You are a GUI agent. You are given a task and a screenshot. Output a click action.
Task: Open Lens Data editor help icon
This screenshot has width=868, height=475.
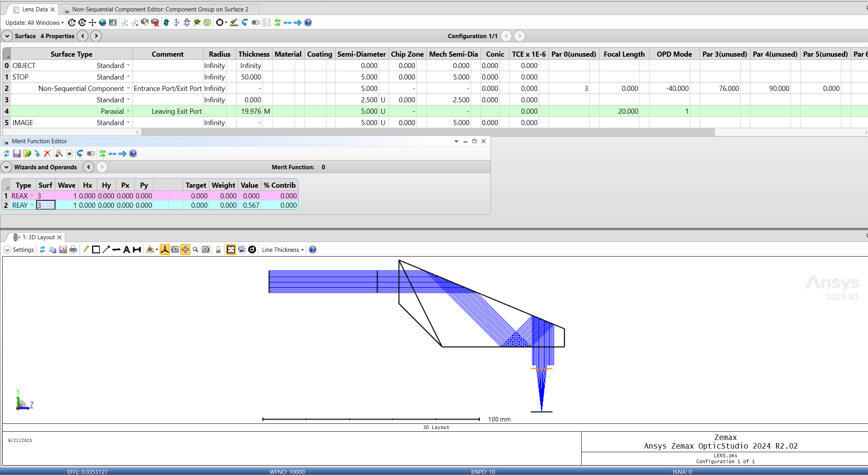point(308,22)
